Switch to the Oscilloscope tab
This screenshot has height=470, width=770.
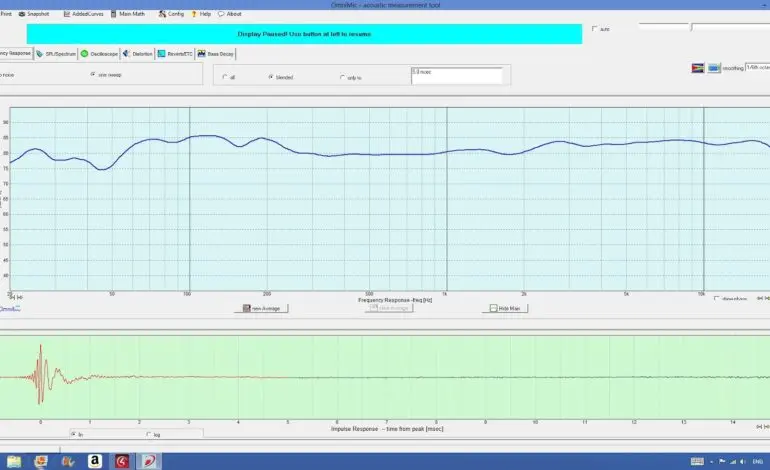tap(99, 54)
